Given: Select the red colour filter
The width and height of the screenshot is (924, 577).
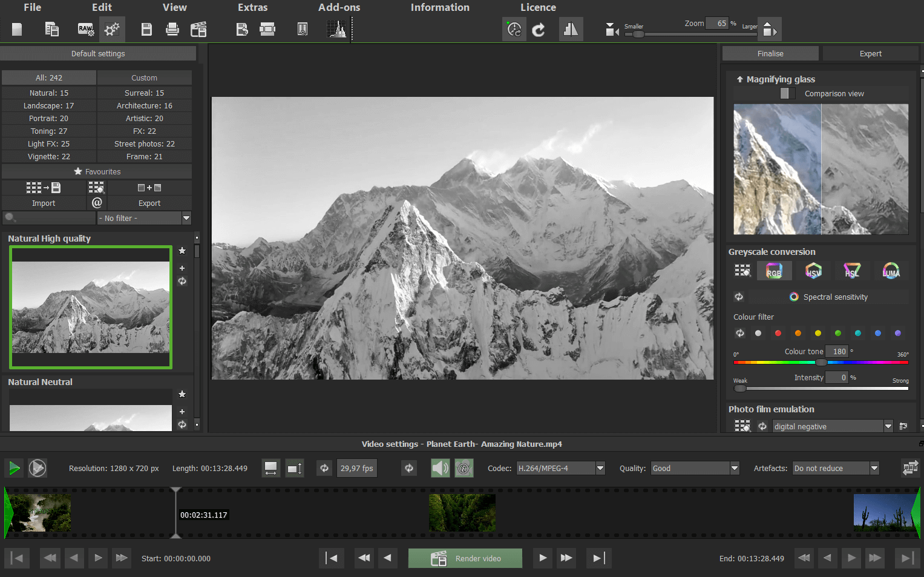Looking at the screenshot, I should click(x=778, y=333).
